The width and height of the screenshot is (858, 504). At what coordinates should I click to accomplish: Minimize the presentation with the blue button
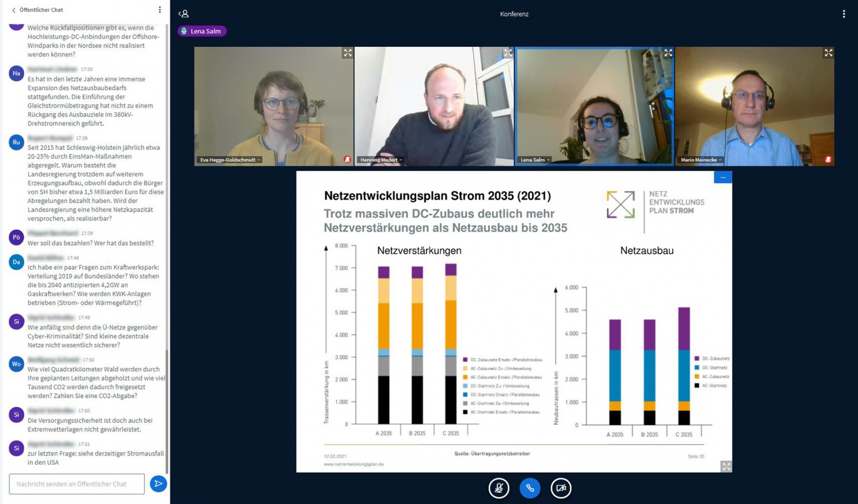(723, 177)
